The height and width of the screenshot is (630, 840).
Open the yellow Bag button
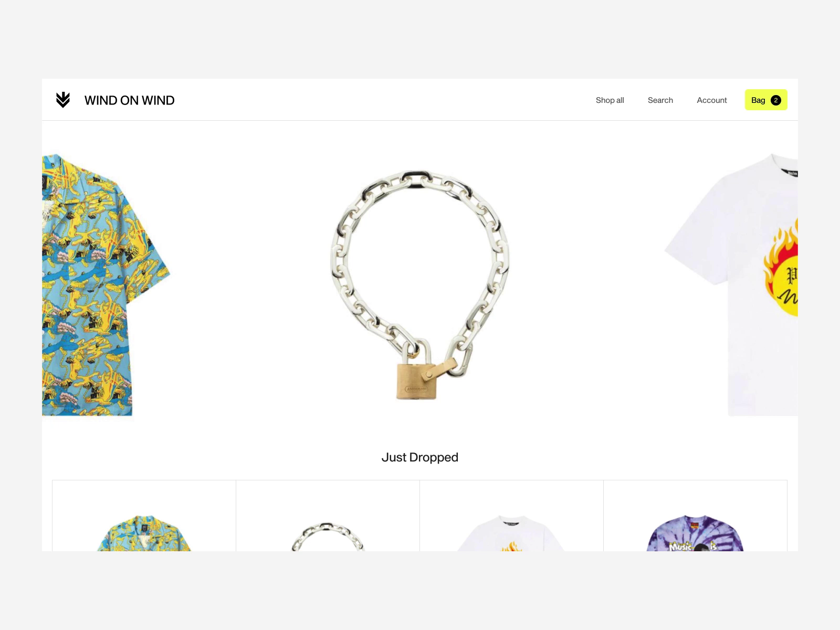[766, 100]
